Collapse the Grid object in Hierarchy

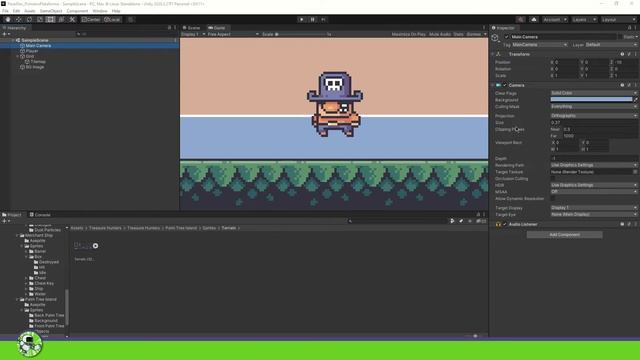click(x=18, y=56)
